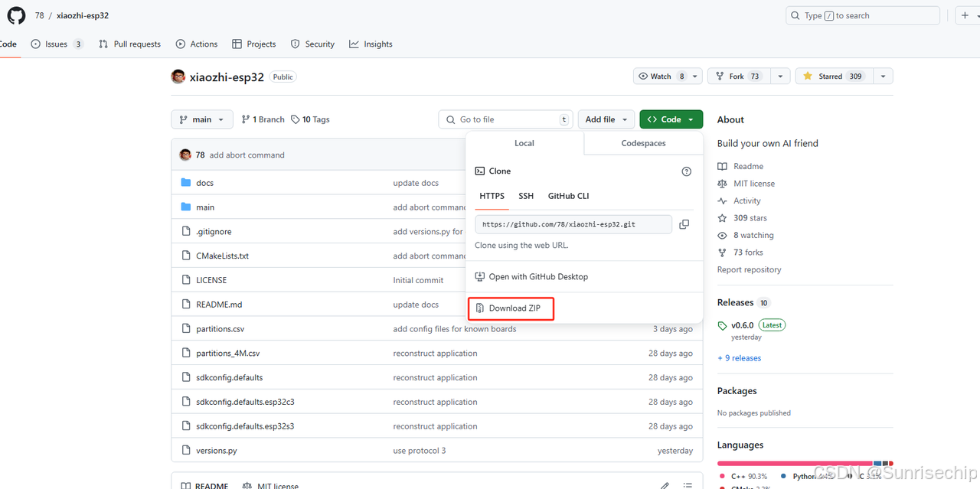Image resolution: width=980 pixels, height=489 pixels.
Task: Click the 10 Tags link
Action: pyautogui.click(x=310, y=119)
